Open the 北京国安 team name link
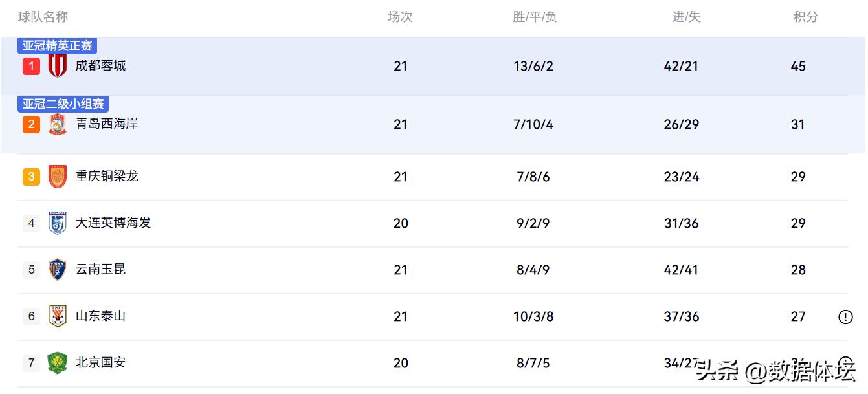This screenshot has height=394, width=868. (x=100, y=362)
